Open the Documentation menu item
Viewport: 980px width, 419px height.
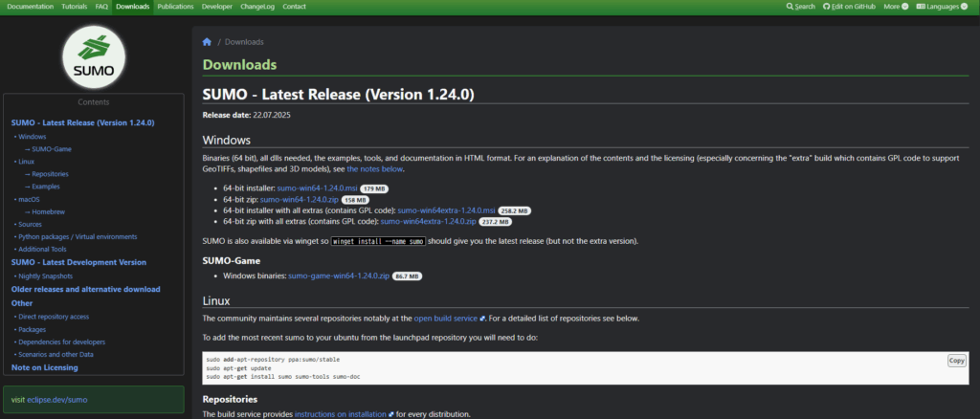tap(30, 7)
